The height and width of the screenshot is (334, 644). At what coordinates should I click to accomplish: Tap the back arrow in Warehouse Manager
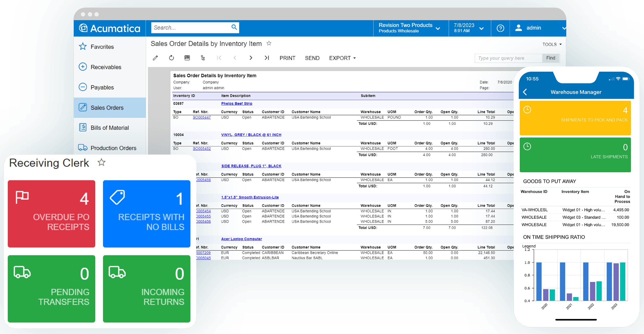[525, 92]
